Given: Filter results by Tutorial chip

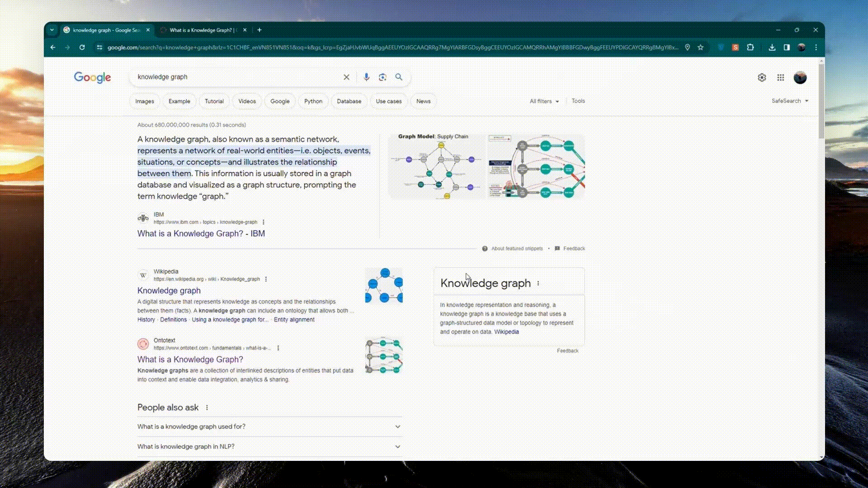Looking at the screenshot, I should tap(214, 101).
